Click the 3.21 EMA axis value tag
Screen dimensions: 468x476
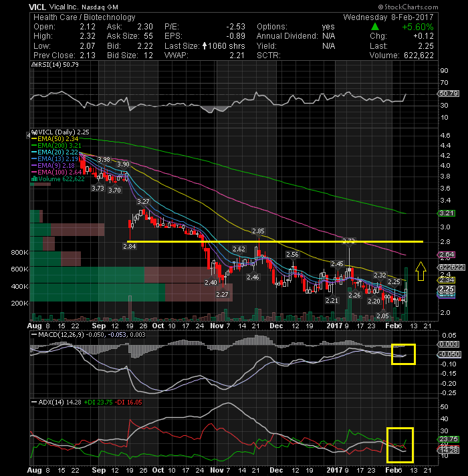[x=447, y=213]
